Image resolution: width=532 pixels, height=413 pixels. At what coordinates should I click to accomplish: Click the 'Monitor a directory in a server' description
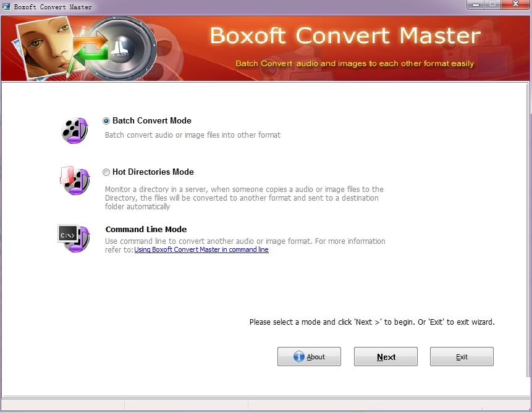pos(245,198)
